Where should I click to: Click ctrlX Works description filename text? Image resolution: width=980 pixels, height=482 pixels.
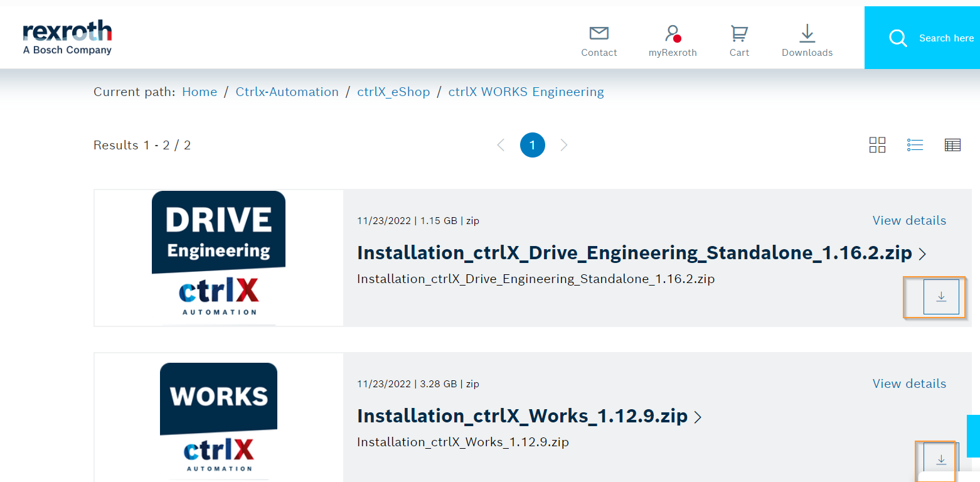pyautogui.click(x=463, y=442)
